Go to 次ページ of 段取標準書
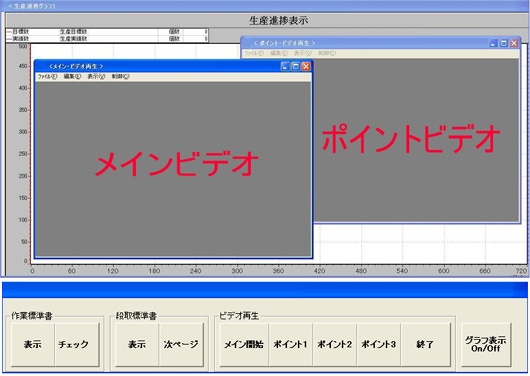The width and height of the screenshot is (530, 376). 181,345
